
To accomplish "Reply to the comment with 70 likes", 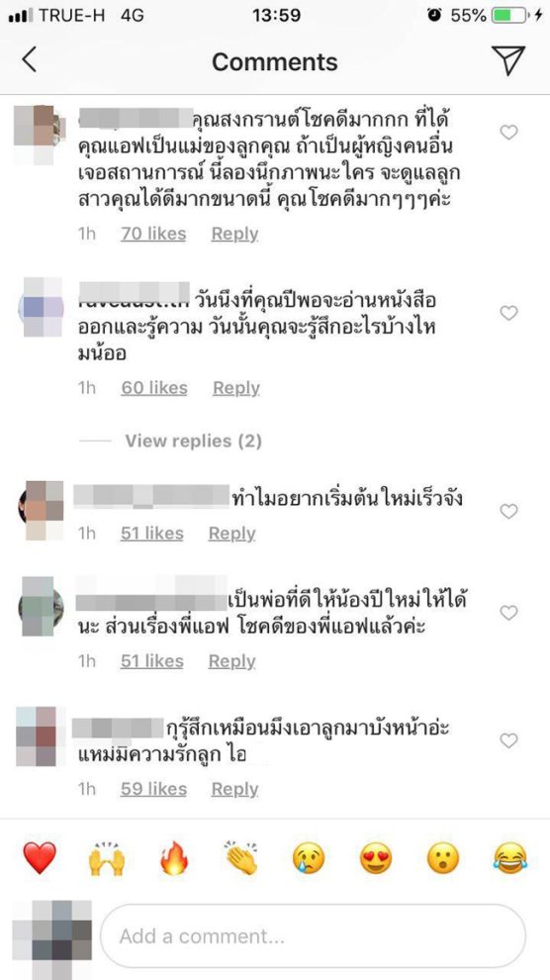I will click(x=234, y=234).
